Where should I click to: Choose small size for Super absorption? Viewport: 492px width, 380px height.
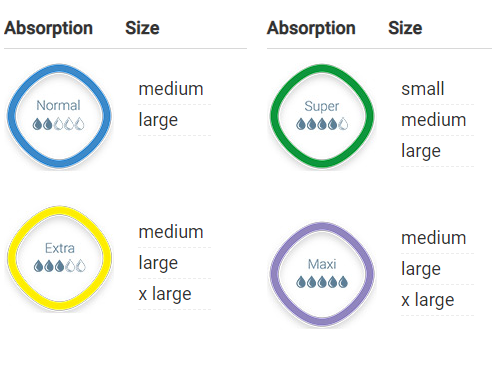(422, 89)
